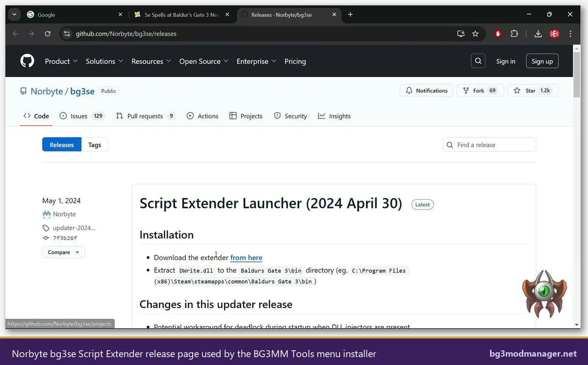
Task: Fork the repository with Fork button
Action: [480, 91]
